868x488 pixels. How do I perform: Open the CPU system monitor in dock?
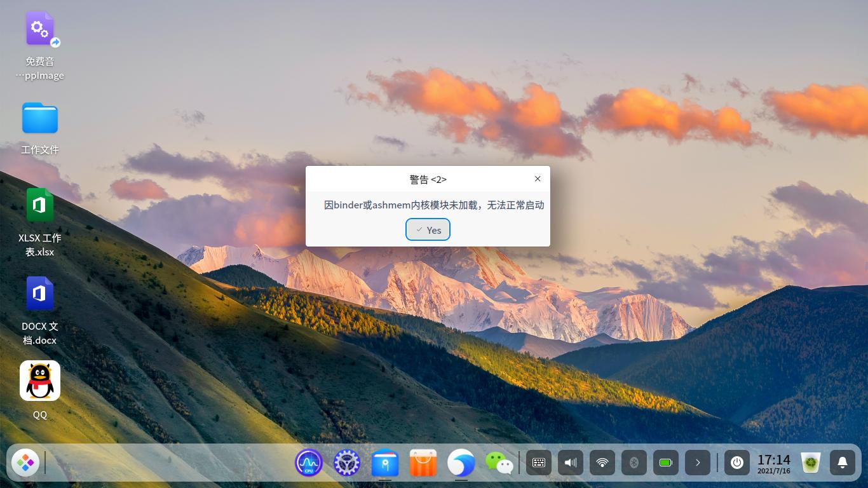[309, 463]
